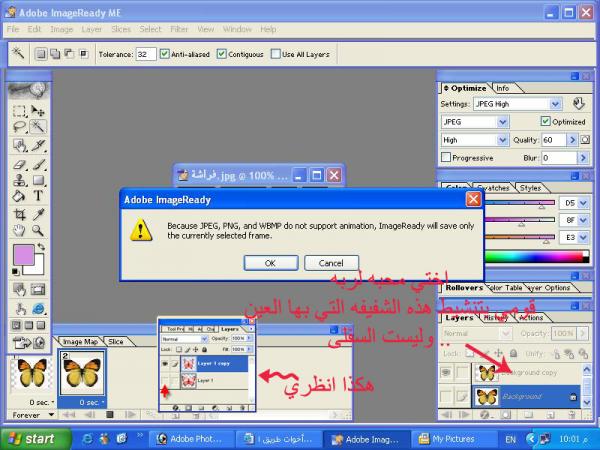Click Cancel in the ImageReady warning dialog
Image resolution: width=600 pixels, height=450 pixels.
pos(331,263)
